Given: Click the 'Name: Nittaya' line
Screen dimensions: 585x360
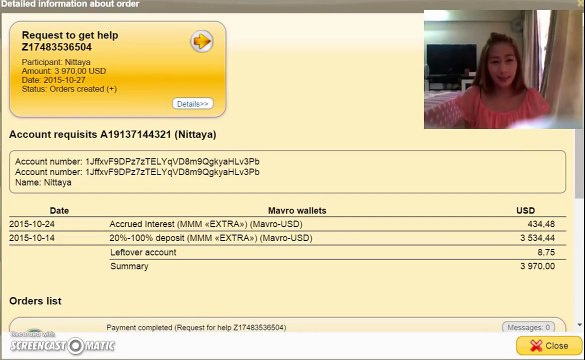Looking at the screenshot, I should (43, 182).
